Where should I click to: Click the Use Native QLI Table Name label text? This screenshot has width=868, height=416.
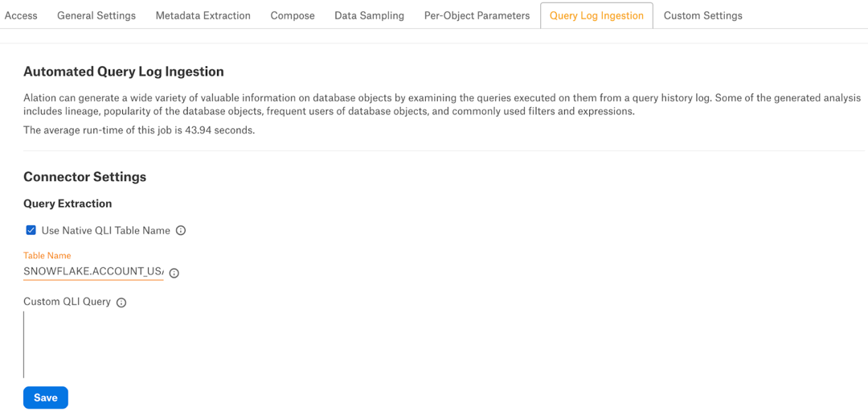[106, 230]
